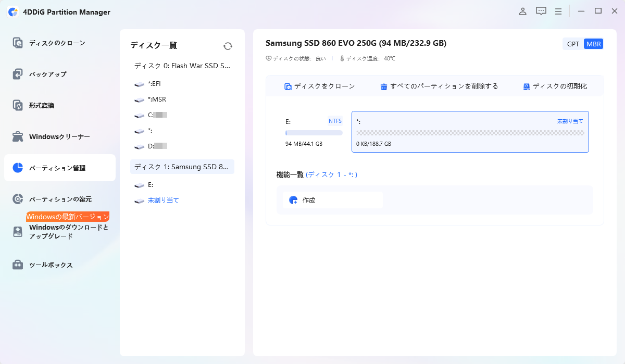Viewport: 625px width, 364px height.
Task: Click ディスクの初期化 button
Action: [555, 86]
